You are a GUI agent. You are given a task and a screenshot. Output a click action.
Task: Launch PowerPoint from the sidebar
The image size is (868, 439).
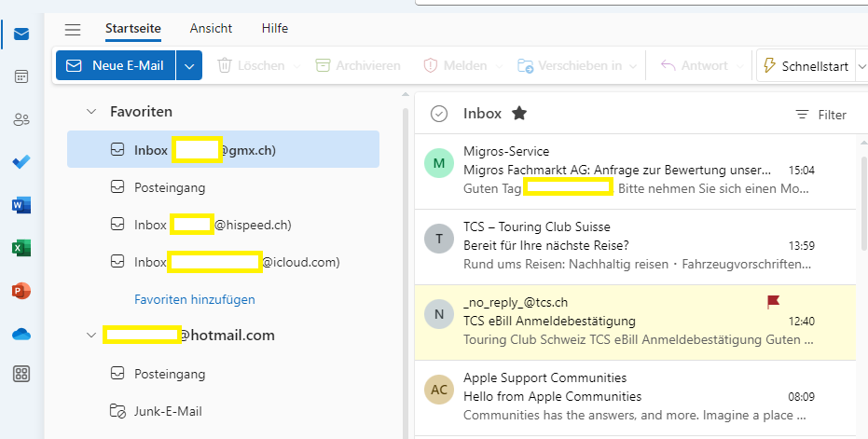[x=21, y=291]
